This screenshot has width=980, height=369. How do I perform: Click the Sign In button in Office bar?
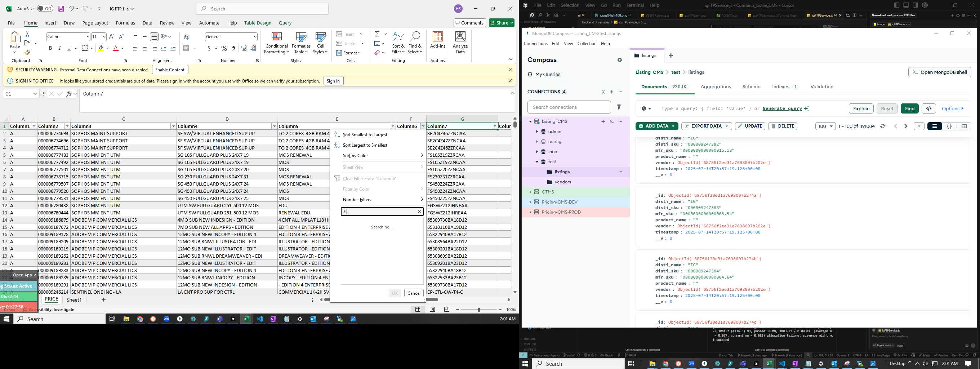pyautogui.click(x=333, y=81)
